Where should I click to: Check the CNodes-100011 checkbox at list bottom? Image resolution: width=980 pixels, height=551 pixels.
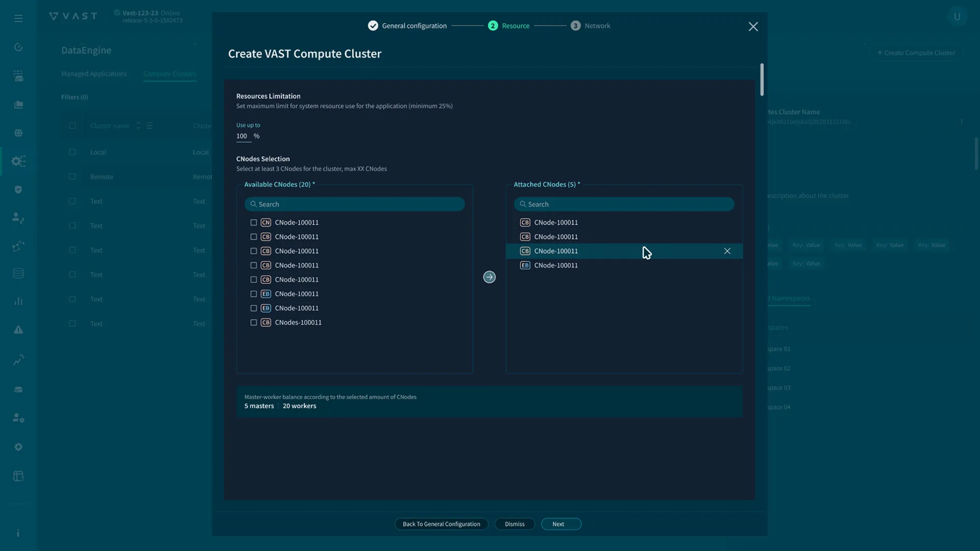click(254, 322)
